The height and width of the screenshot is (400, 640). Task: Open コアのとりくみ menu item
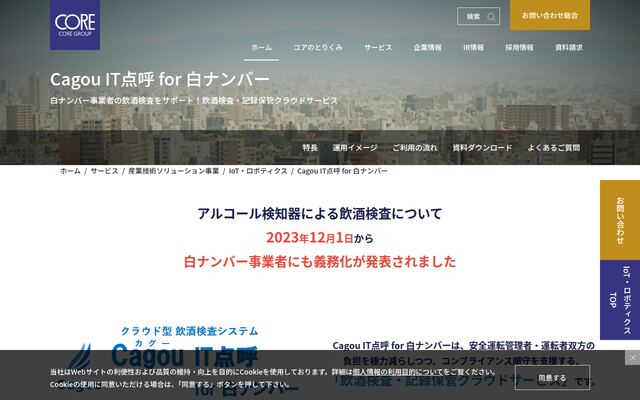[318, 47]
